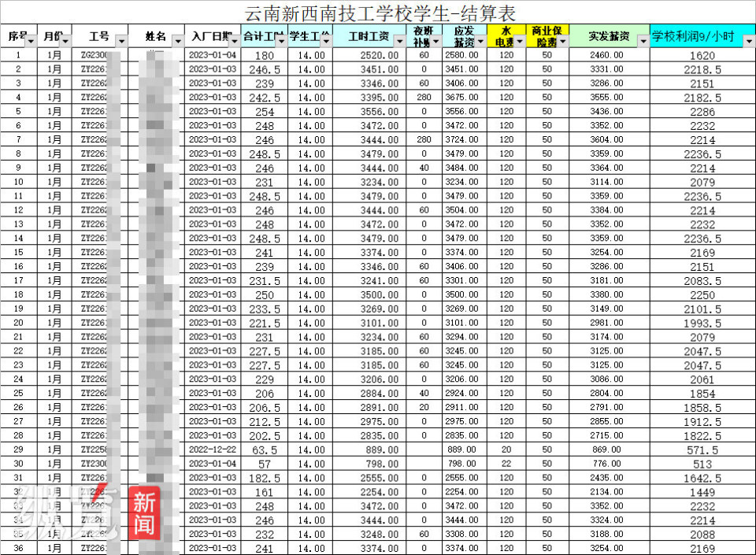Expand the 实发薪资 column filter arrow
756x555 pixels.
[643, 42]
